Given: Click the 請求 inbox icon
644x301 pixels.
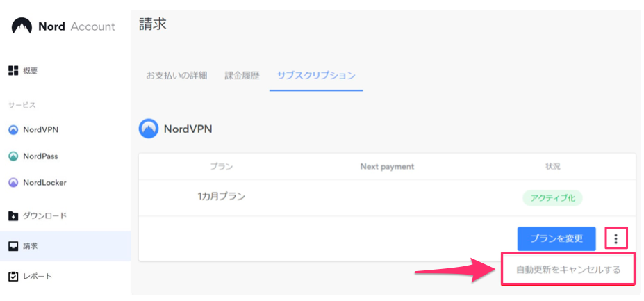Looking at the screenshot, I should click(x=14, y=246).
